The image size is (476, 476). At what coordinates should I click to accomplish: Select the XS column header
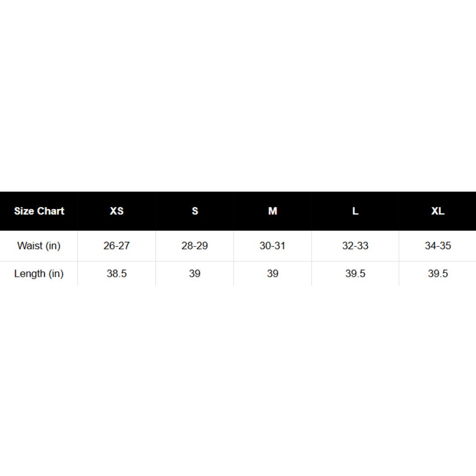tap(117, 211)
